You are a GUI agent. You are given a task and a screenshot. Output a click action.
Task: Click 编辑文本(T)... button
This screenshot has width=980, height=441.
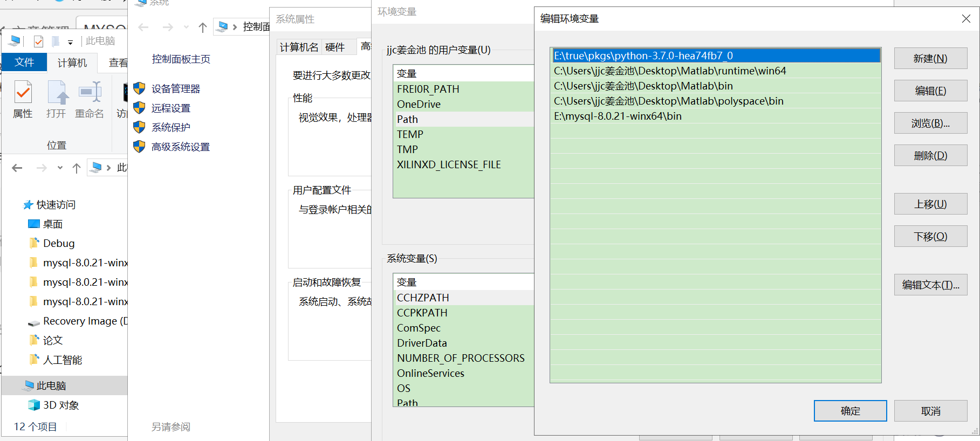pyautogui.click(x=930, y=285)
